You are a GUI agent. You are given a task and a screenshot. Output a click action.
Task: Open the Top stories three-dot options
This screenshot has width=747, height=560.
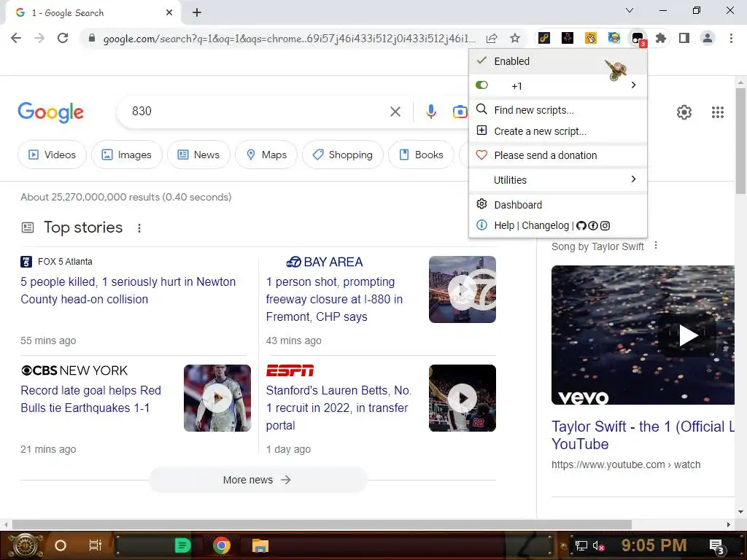[x=139, y=228]
